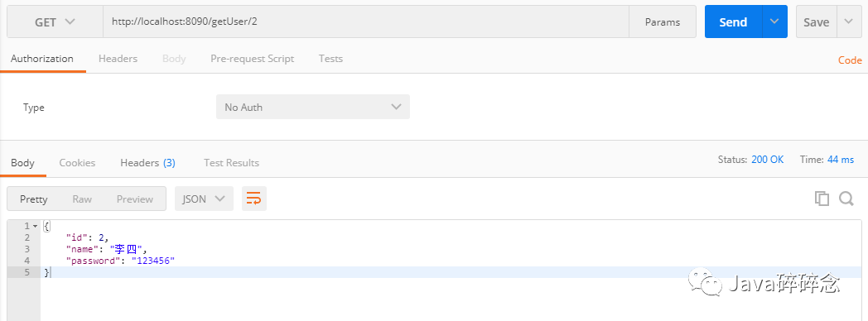The width and height of the screenshot is (868, 321).
Task: Show response Headers (3) tab
Action: [147, 163]
